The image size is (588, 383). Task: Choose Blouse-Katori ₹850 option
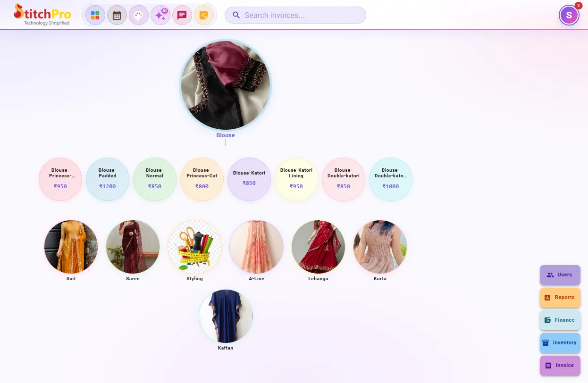pos(249,179)
